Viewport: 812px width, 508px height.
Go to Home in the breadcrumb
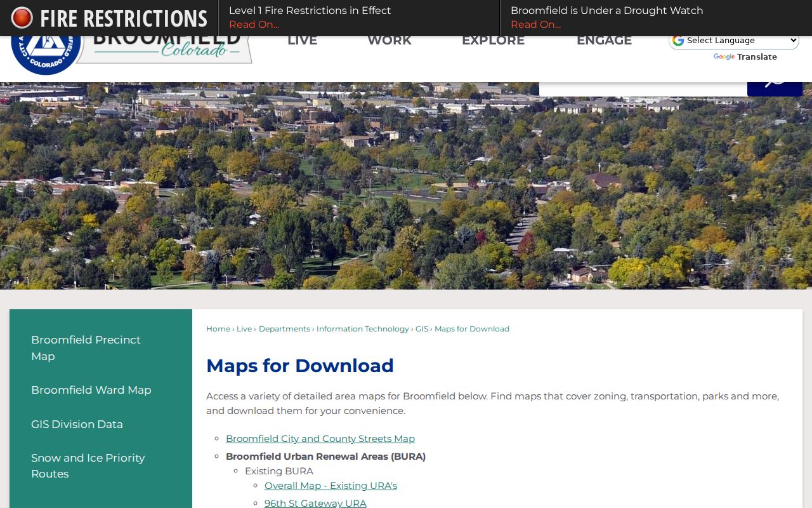[x=218, y=329]
